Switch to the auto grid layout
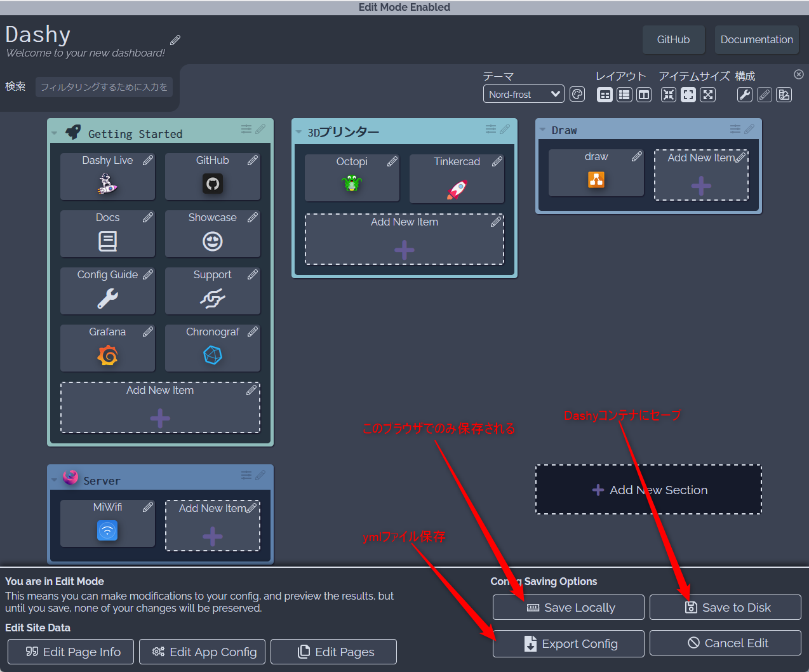This screenshot has height=672, width=809. click(605, 95)
